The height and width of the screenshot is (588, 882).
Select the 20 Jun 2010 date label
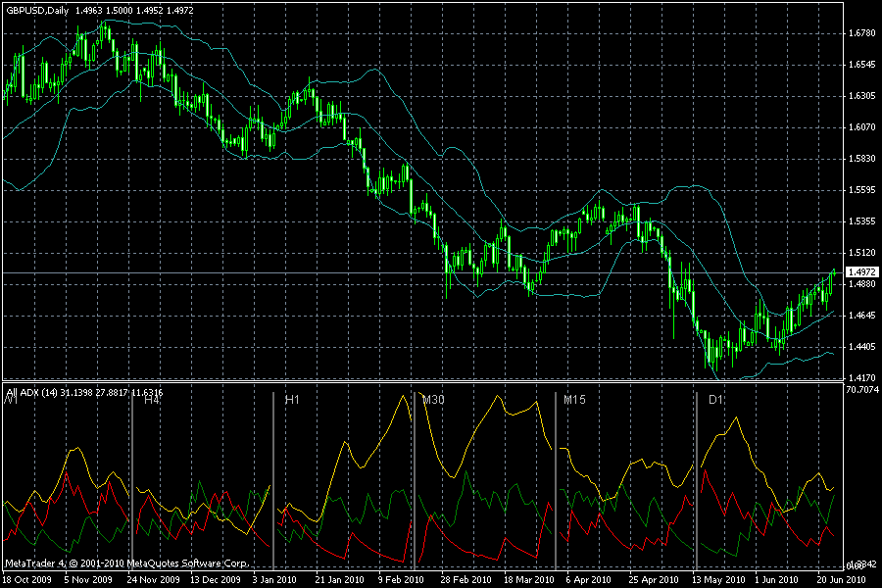pos(842,579)
